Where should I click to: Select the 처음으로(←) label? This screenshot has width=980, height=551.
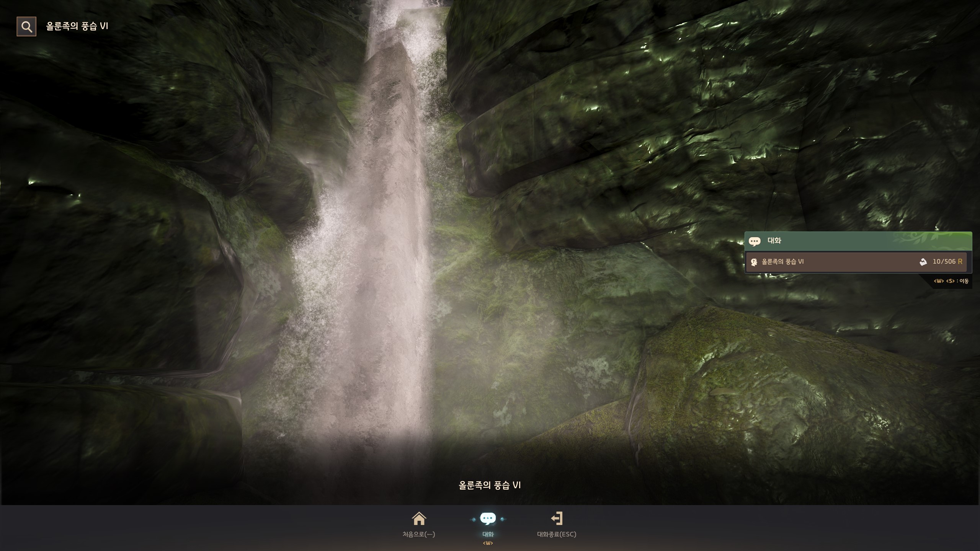coord(419,534)
